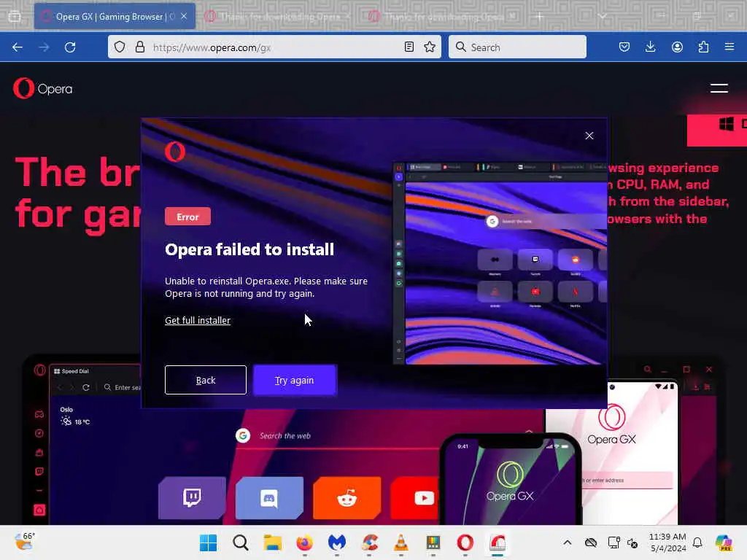Open the weather widget showing 66°
This screenshot has height=560, width=747.
click(24, 542)
